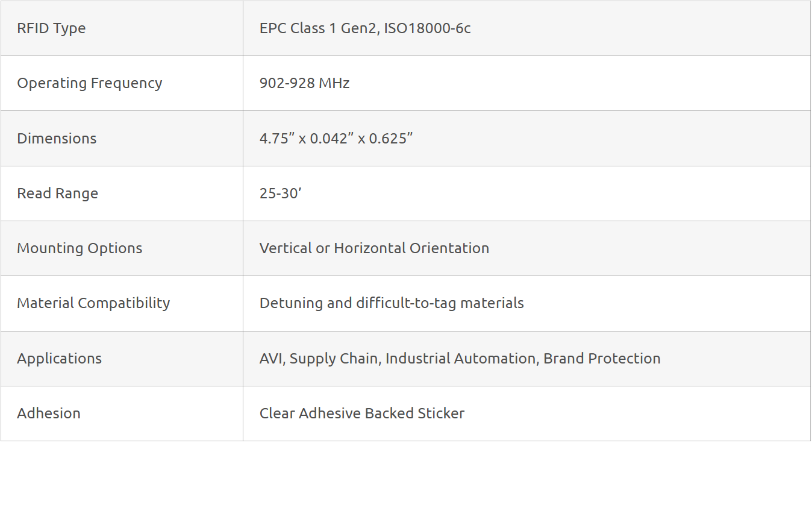Select the Material Compatibility label
This screenshot has width=812, height=516.
(x=93, y=303)
